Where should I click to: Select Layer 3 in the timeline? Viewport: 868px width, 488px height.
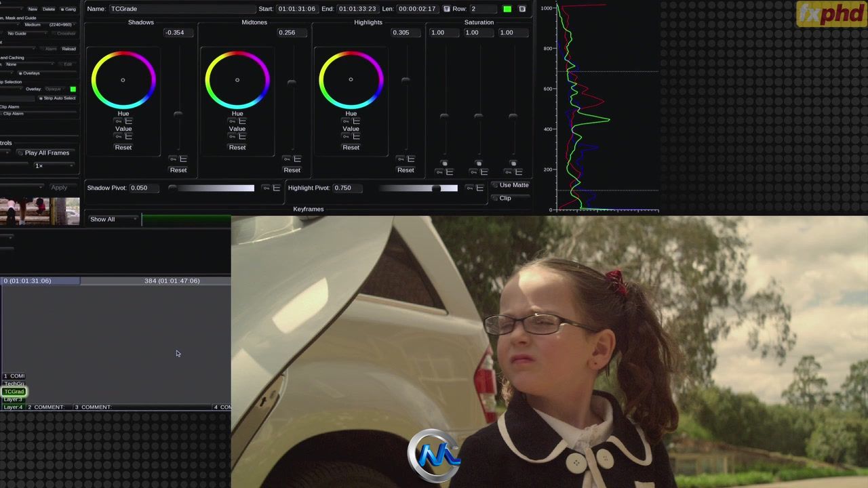click(13, 399)
